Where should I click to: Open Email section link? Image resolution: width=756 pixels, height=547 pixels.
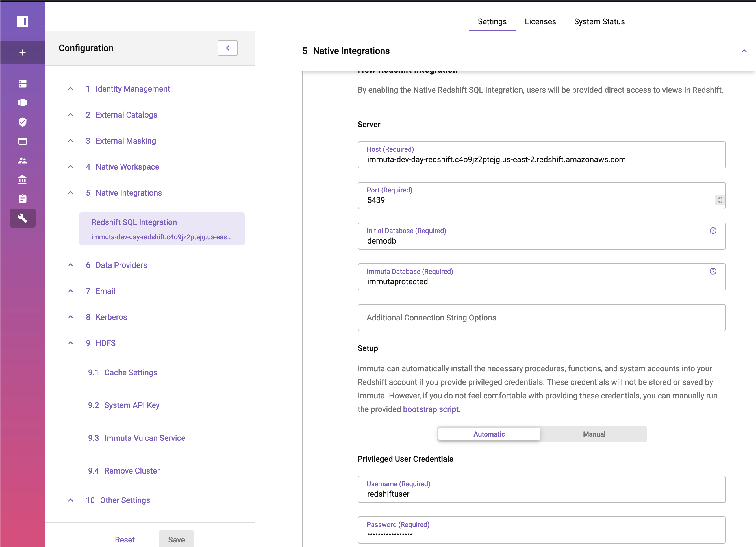tap(100, 291)
